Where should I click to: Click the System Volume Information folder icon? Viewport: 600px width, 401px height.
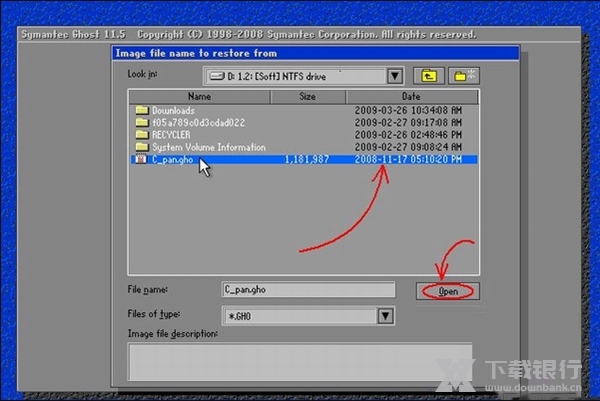[142, 146]
